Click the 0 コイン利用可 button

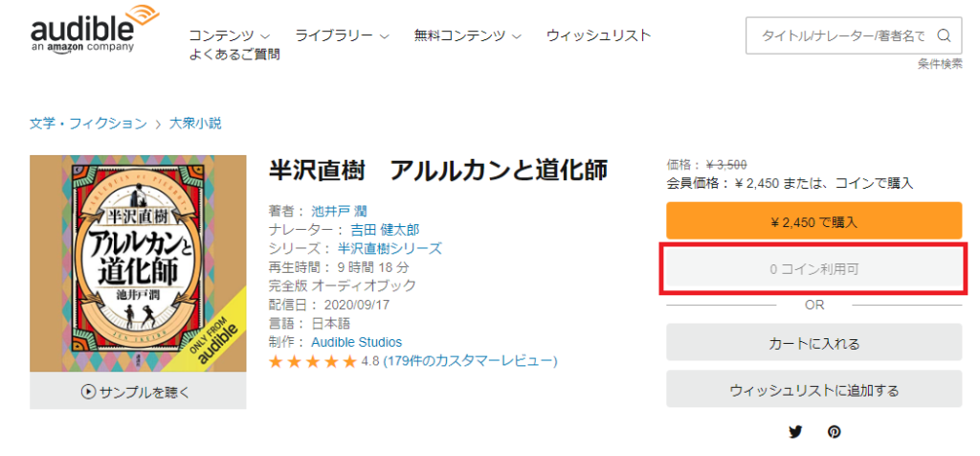point(813,269)
